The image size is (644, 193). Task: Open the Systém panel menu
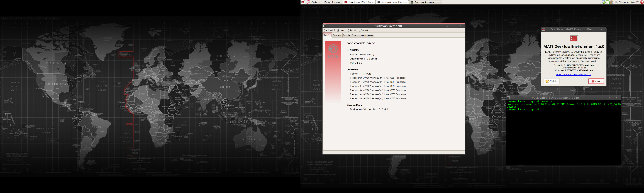tap(336, 2)
